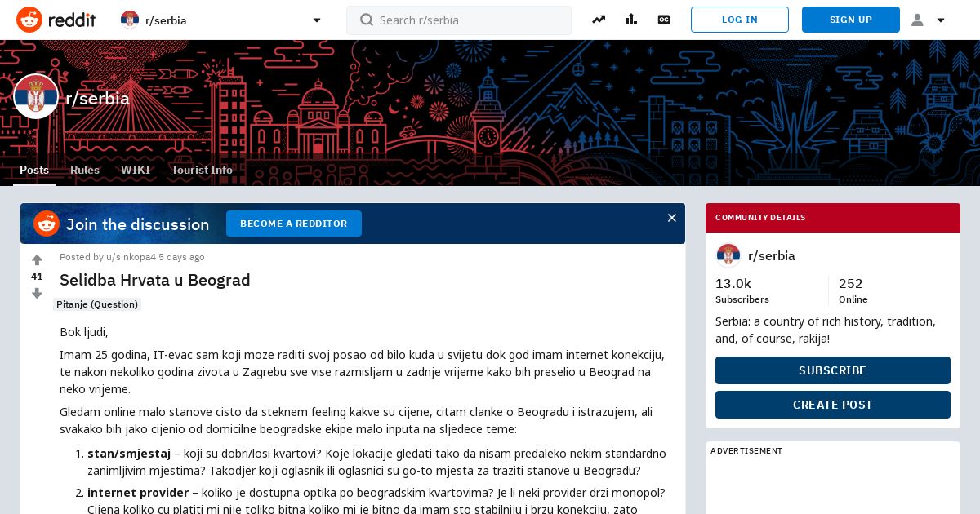Viewport: 980px width, 514px height.
Task: Click the Search magnifier icon
Action: (x=367, y=20)
